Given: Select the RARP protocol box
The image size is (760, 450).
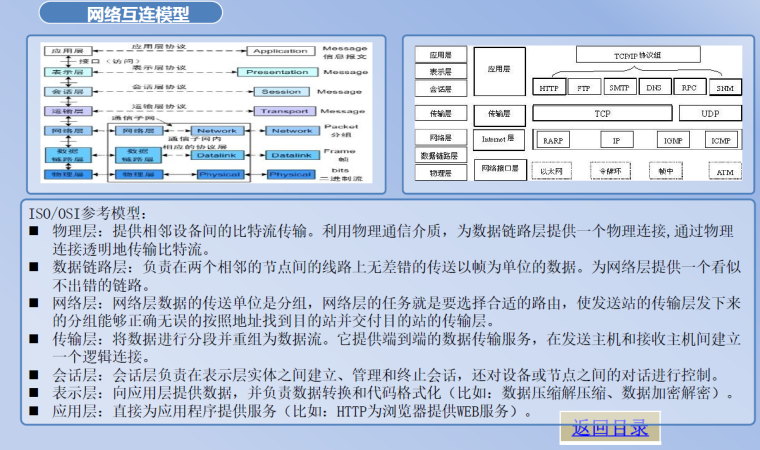Looking at the screenshot, I should [552, 141].
